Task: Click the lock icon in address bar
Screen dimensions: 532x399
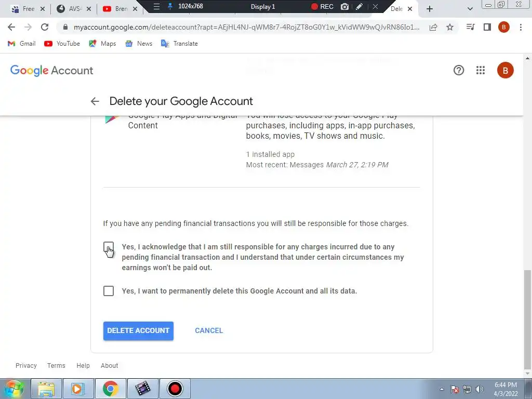Action: pyautogui.click(x=65, y=27)
